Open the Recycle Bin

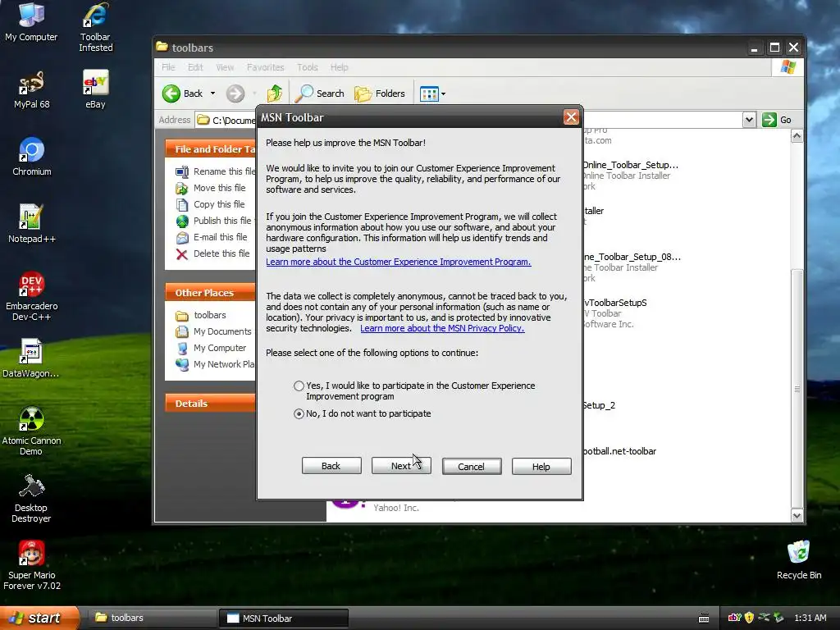coord(798,559)
